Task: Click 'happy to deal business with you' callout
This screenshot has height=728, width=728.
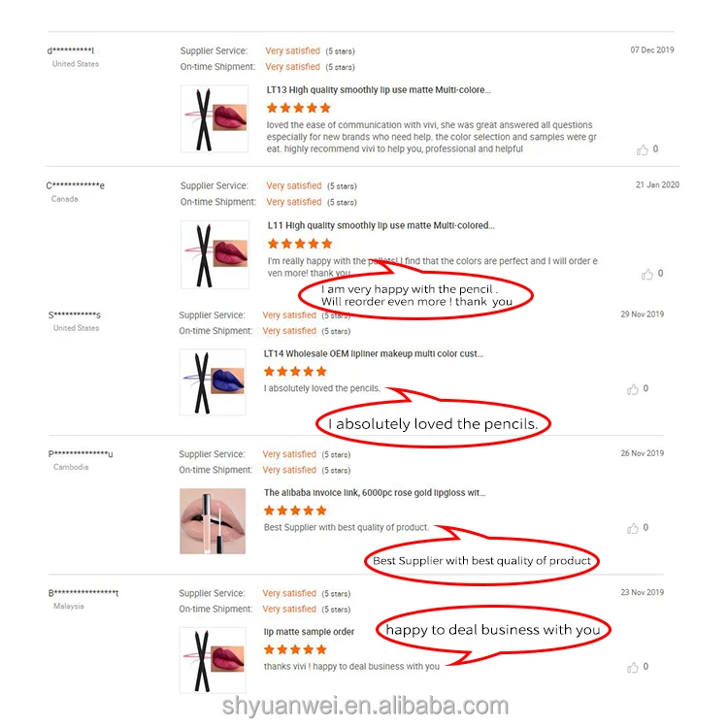Action: 493,630
